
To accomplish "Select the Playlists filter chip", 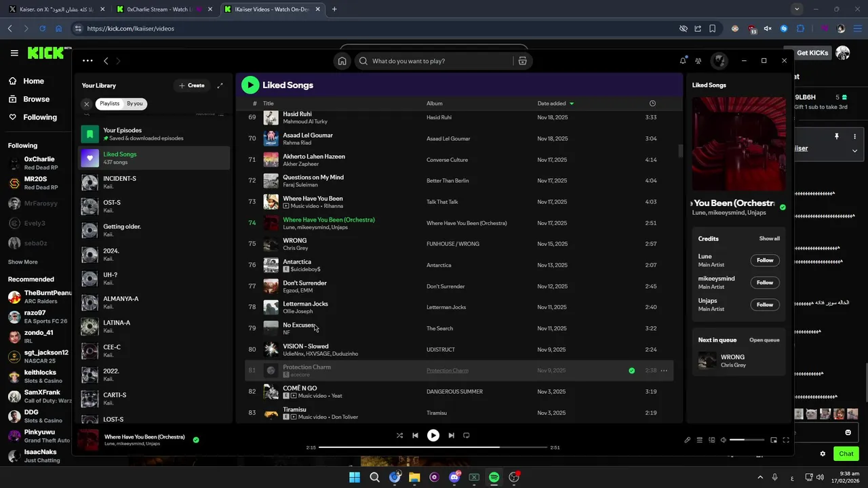I will click(x=109, y=104).
